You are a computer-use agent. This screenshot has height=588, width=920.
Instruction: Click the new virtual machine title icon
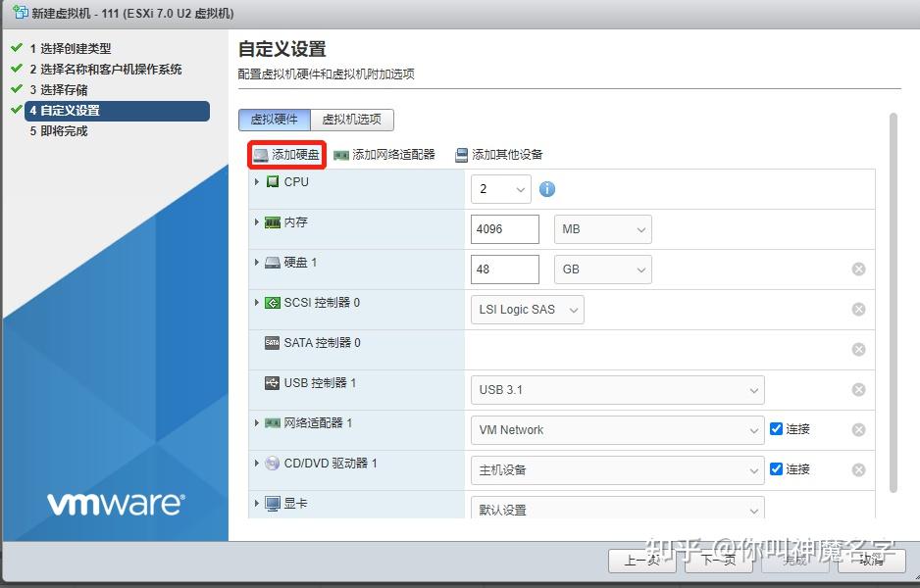(x=20, y=12)
